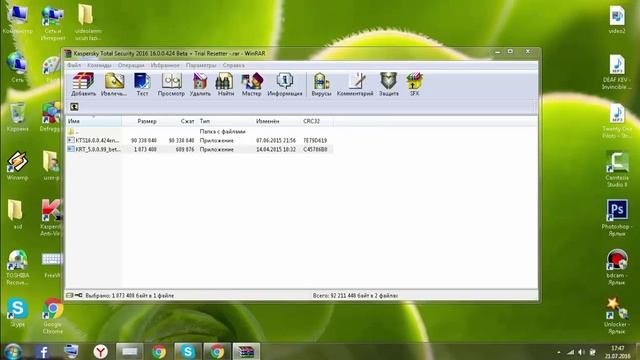Open the Справка menu

coord(233,65)
